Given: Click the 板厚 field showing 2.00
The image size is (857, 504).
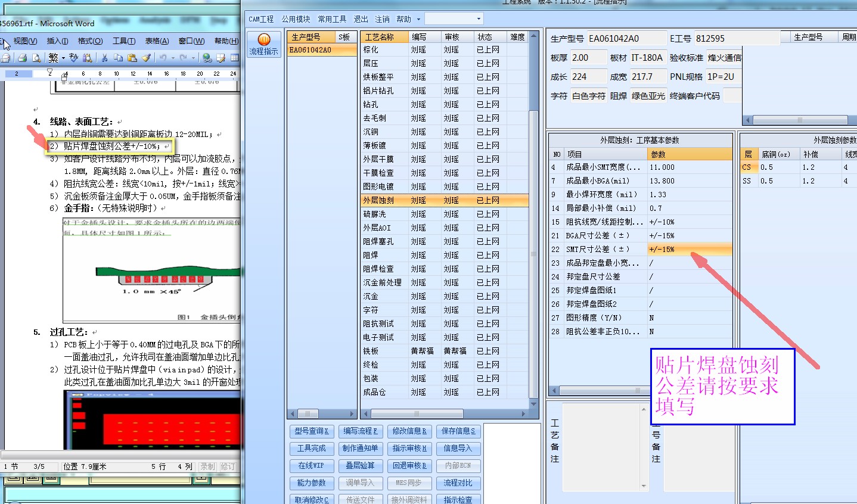Looking at the screenshot, I should click(x=588, y=58).
